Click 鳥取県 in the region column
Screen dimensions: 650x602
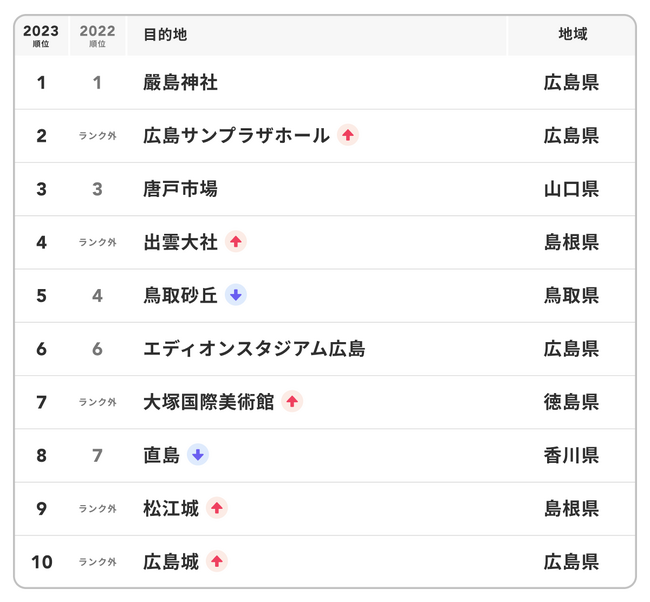coord(571,295)
